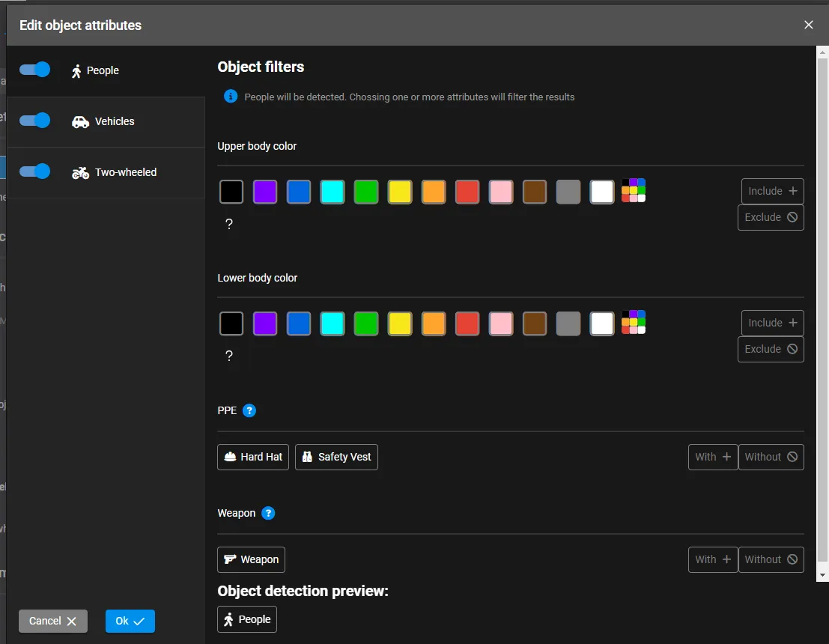
Task: Click the unknown color question mark under Upper body
Action: [x=229, y=224]
